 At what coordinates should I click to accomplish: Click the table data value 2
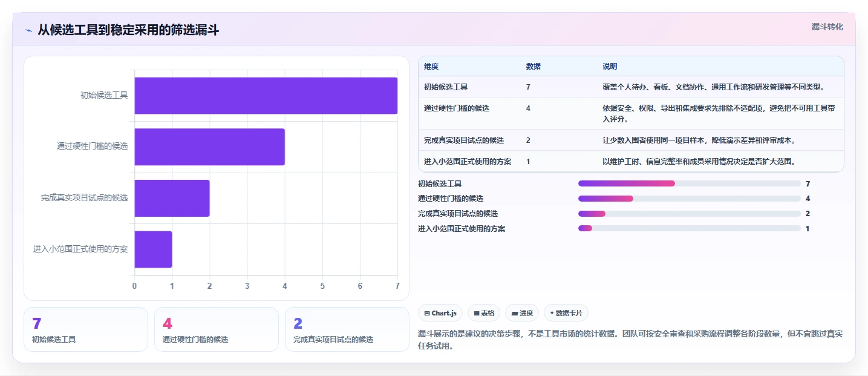click(528, 140)
